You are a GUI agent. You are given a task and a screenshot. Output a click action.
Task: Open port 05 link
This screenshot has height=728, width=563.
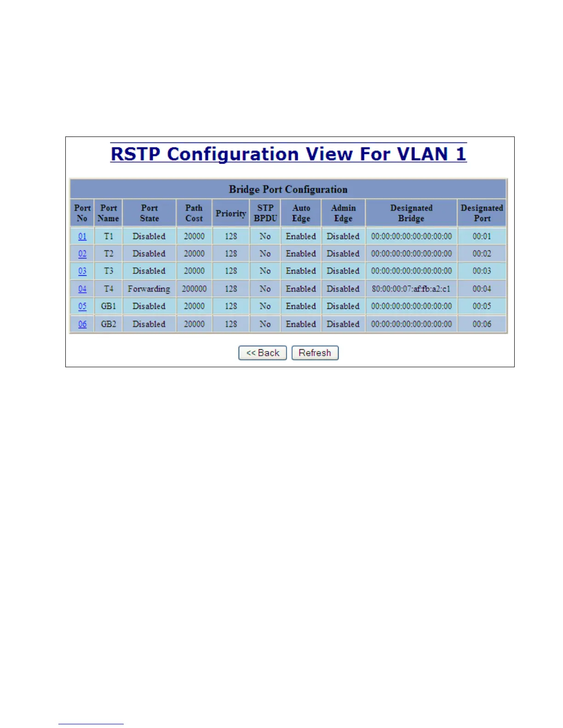click(82, 306)
